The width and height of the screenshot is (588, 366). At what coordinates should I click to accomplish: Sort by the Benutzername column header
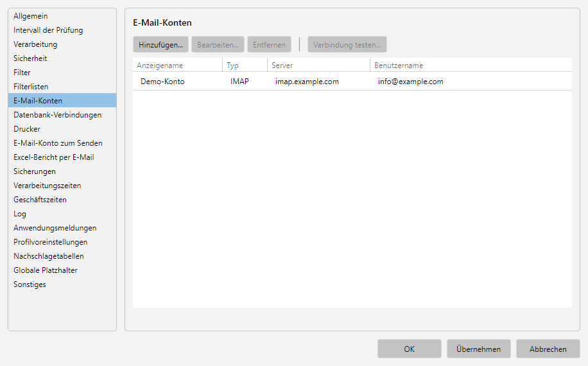[471, 65]
